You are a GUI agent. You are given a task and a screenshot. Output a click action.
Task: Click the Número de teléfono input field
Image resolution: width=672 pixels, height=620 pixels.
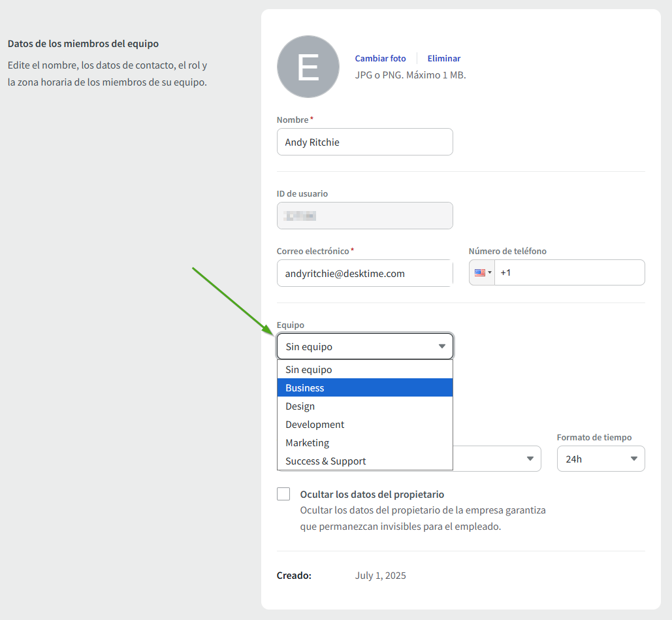pyautogui.click(x=568, y=273)
